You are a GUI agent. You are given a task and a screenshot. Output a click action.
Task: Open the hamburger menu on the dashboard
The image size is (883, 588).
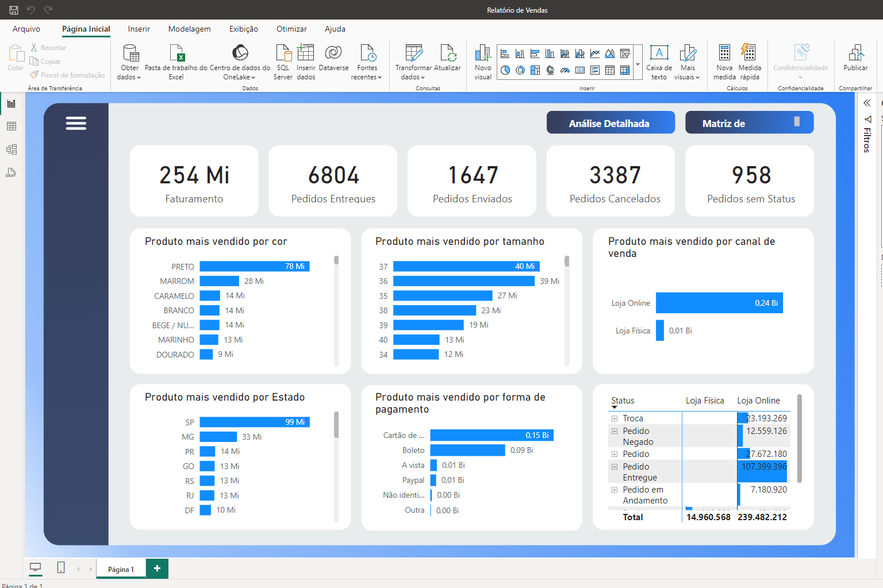76,124
